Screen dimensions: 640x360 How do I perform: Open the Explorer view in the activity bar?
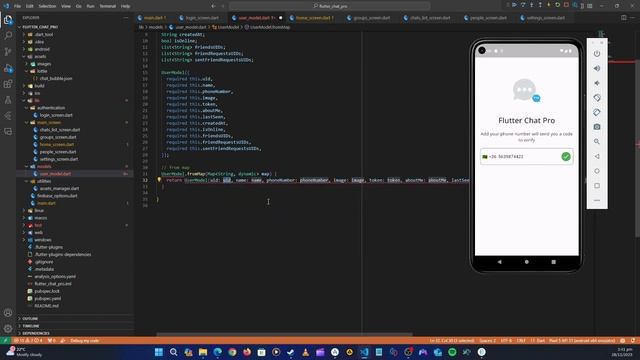tap(8, 20)
